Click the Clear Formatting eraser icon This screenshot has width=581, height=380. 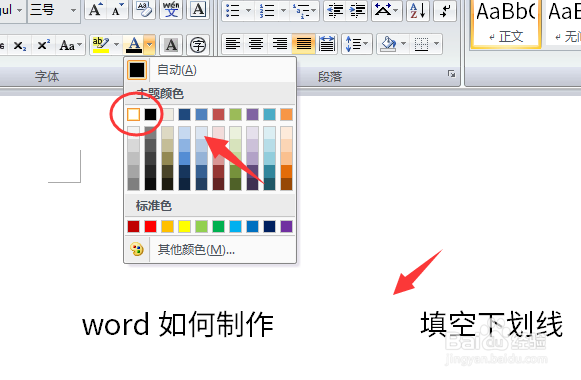pos(144,10)
